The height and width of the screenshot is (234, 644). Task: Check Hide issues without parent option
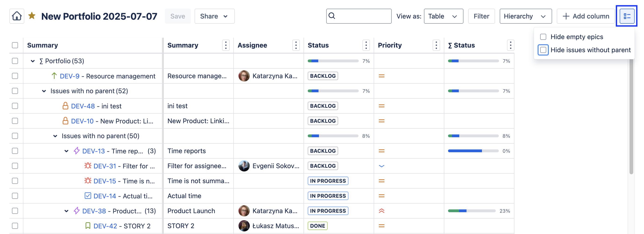[543, 50]
